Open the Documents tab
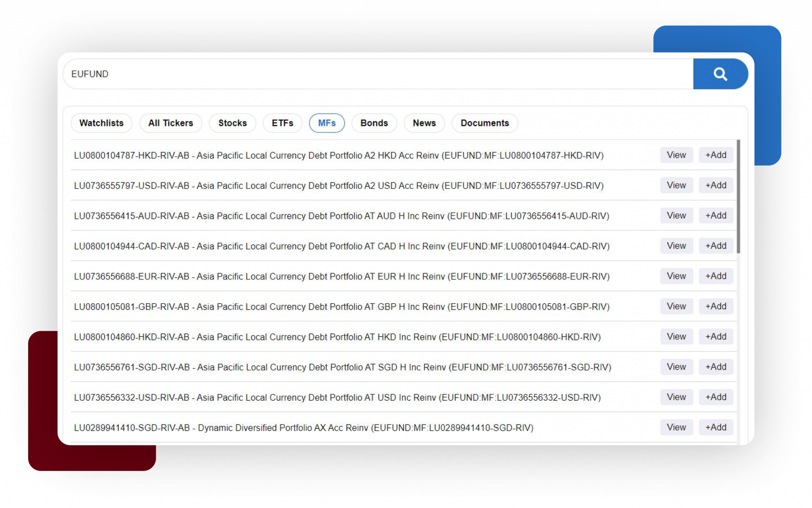812x508 pixels. [x=485, y=123]
